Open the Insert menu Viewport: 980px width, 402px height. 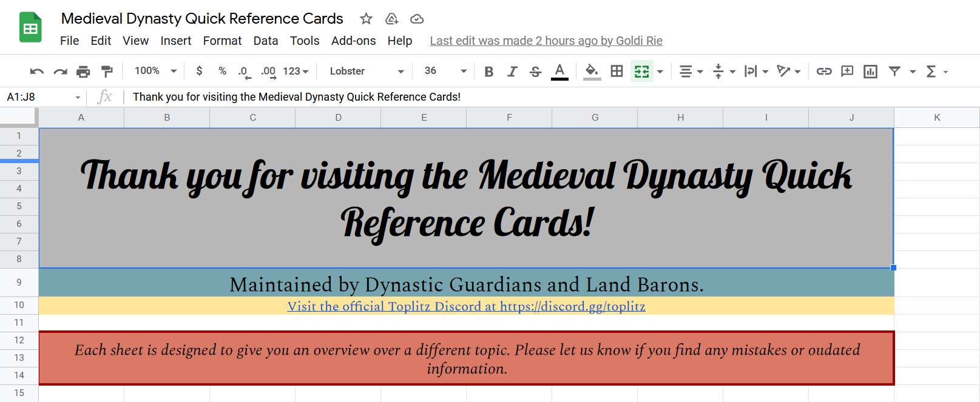176,41
